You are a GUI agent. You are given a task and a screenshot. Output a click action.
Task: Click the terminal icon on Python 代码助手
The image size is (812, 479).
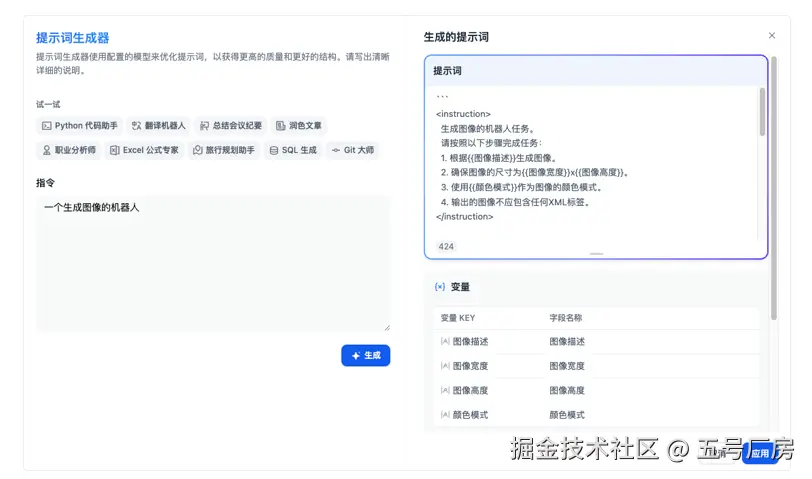pyautogui.click(x=47, y=126)
